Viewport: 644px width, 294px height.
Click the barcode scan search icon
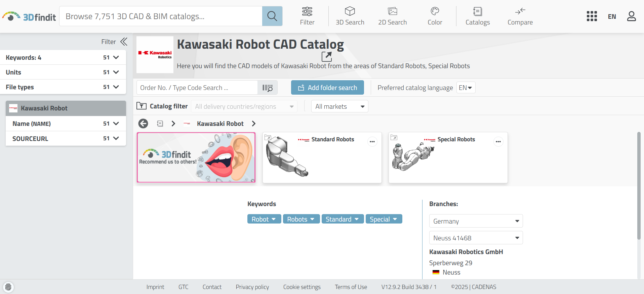pos(268,88)
